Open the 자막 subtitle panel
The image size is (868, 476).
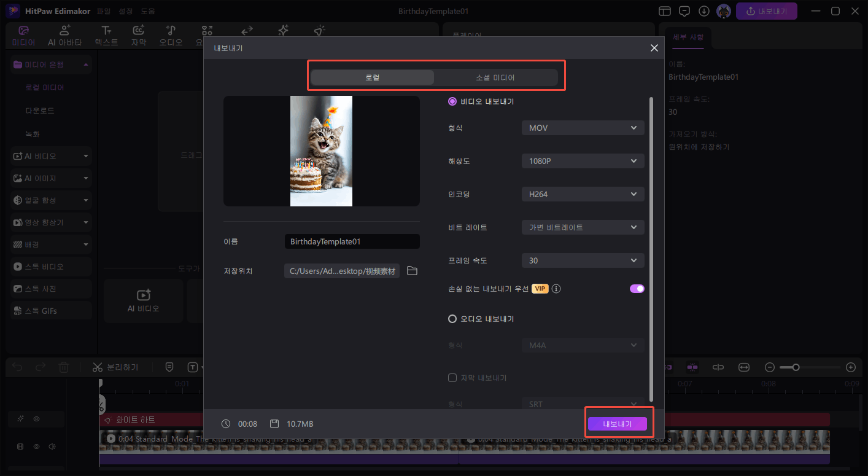point(138,34)
